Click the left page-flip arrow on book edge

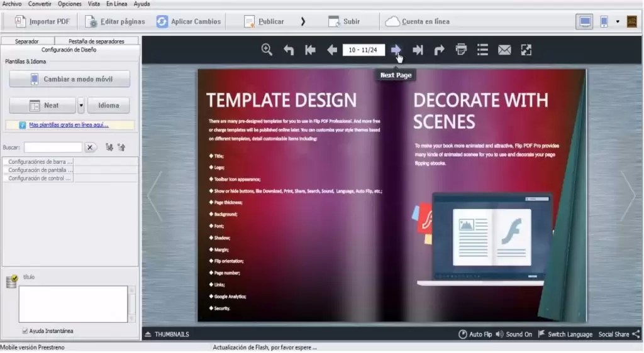coord(155,197)
